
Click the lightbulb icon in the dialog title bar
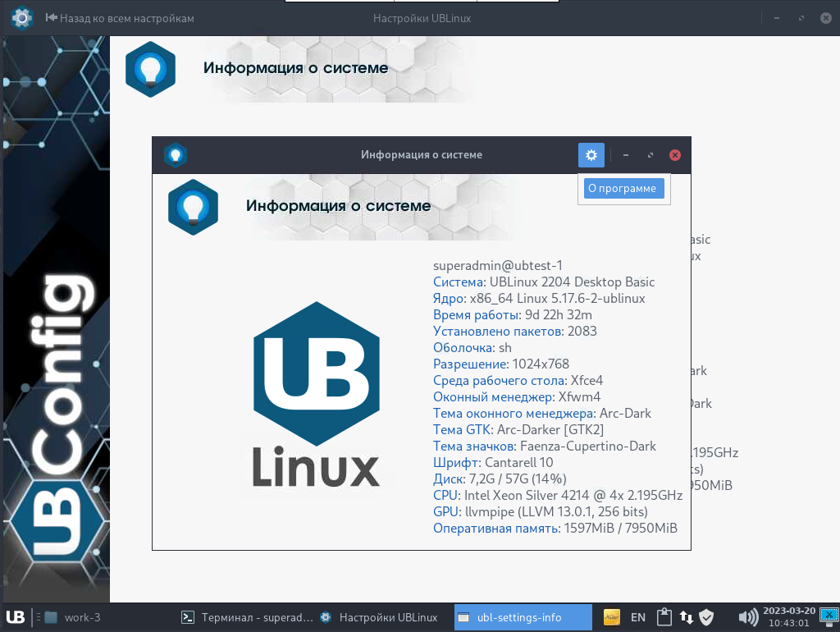176,155
